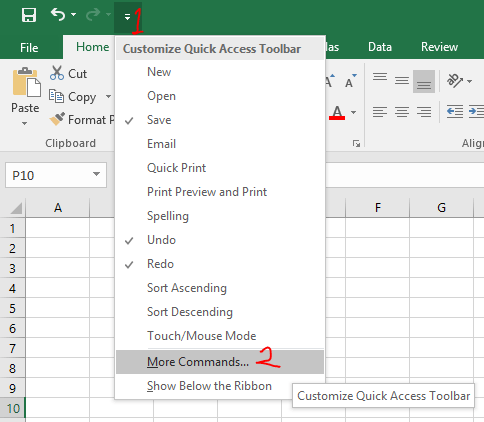Select Show Below the Ribbon
Image resolution: width=484 pixels, height=422 pixels.
click(220, 386)
